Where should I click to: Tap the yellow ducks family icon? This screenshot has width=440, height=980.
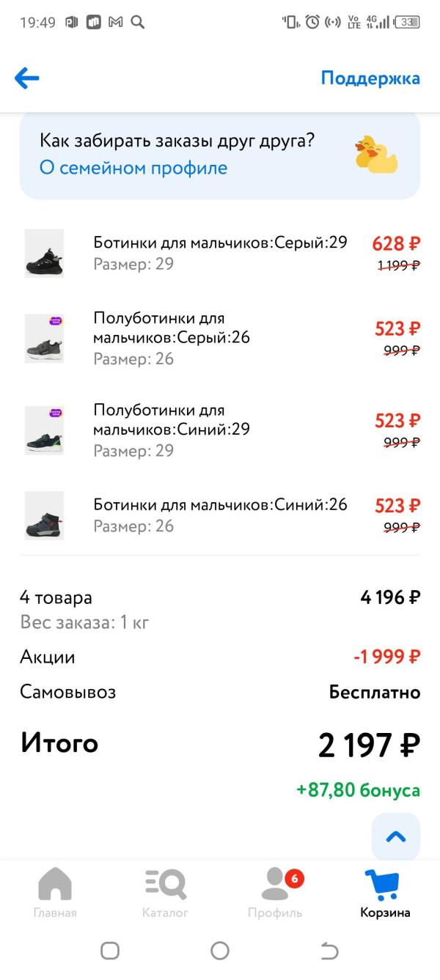pos(375,155)
